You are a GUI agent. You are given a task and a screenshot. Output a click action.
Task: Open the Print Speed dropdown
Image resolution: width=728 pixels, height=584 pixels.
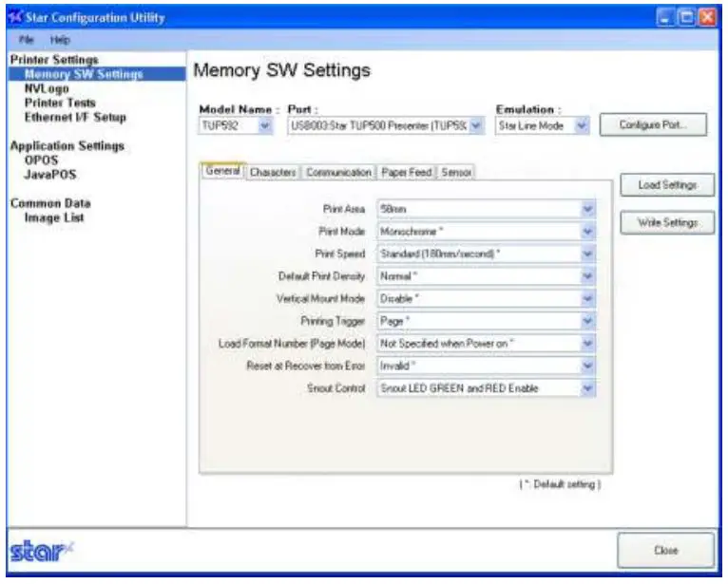coord(486,254)
